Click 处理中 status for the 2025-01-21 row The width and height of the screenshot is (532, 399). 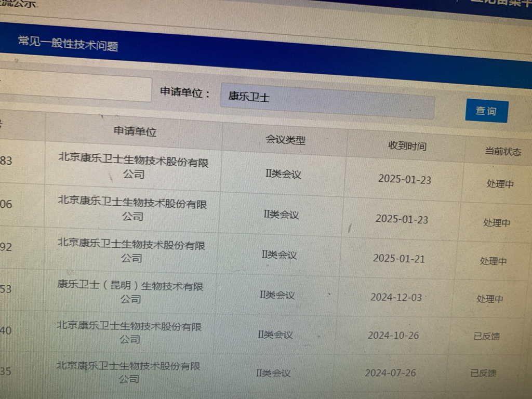[x=493, y=261]
